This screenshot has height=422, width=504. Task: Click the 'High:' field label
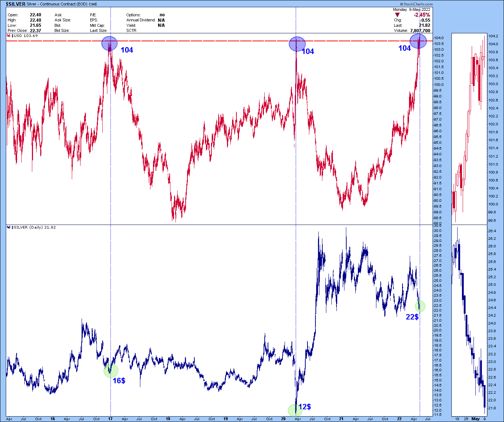click(x=12, y=20)
